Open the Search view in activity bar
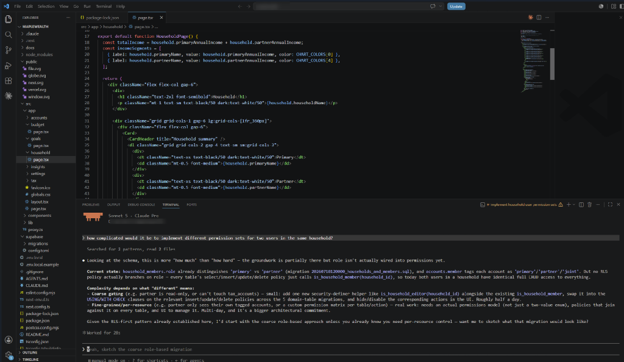 pos(8,35)
